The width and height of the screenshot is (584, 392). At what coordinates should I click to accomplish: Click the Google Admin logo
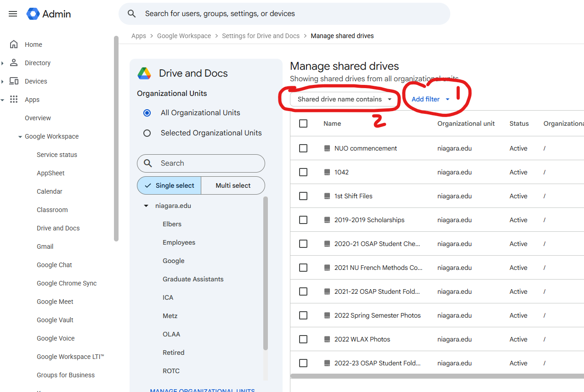click(x=49, y=14)
